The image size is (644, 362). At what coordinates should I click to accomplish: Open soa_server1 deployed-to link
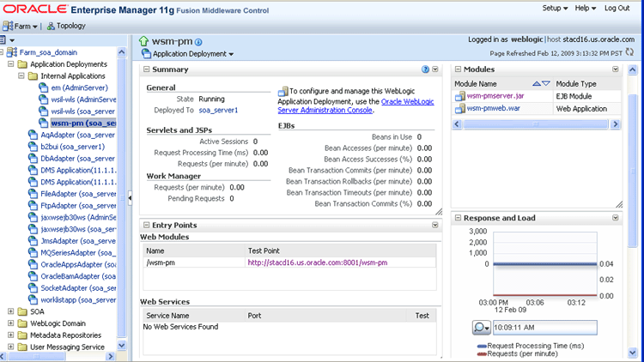coord(218,111)
